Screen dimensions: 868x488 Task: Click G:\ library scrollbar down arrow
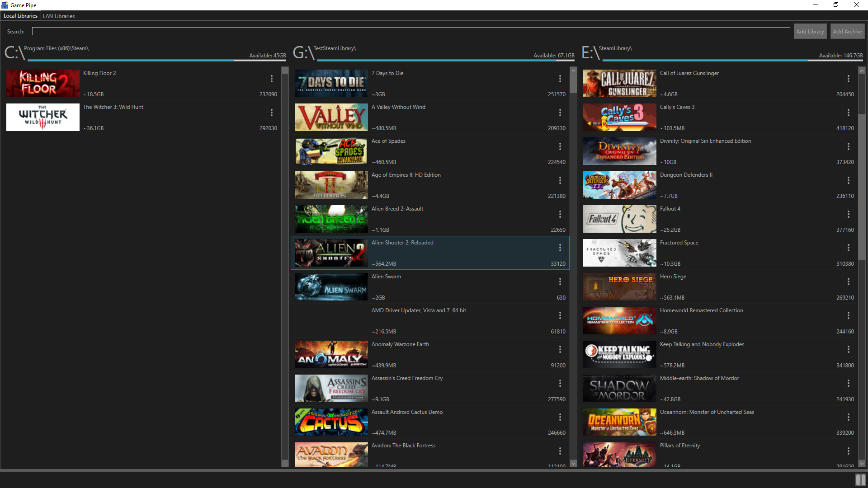coord(573,464)
